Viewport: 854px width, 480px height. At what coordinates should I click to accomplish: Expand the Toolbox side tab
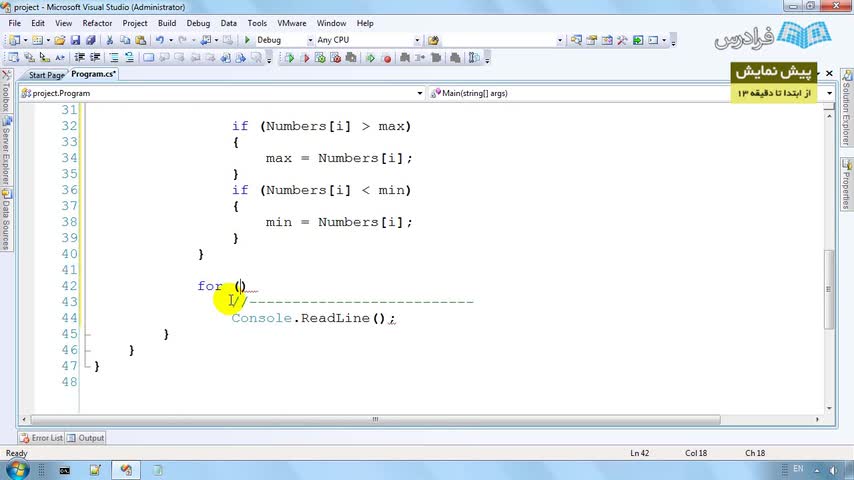(7, 92)
